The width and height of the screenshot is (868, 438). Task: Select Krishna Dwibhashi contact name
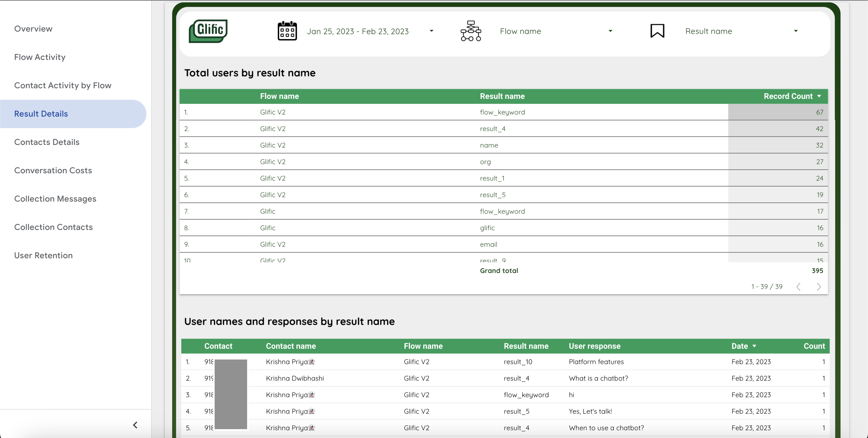tap(295, 378)
